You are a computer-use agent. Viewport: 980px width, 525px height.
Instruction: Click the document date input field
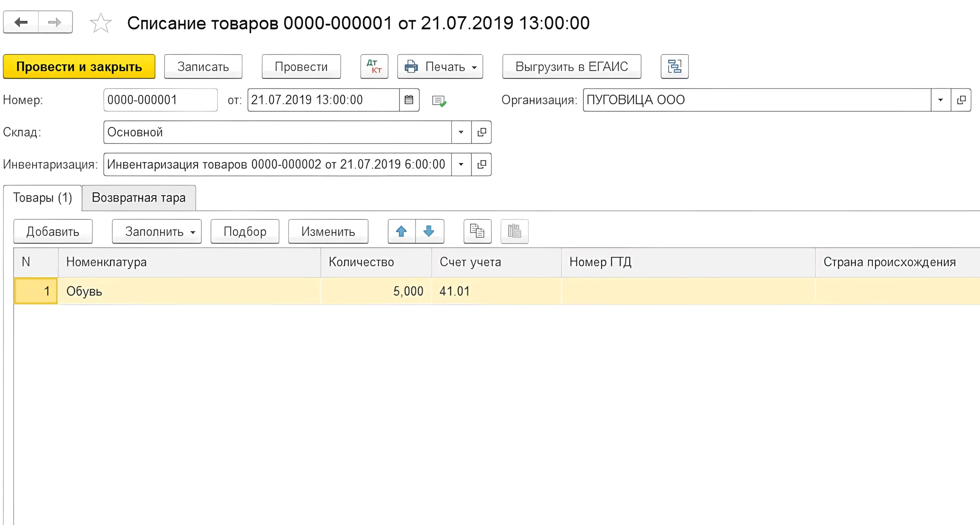click(x=323, y=100)
